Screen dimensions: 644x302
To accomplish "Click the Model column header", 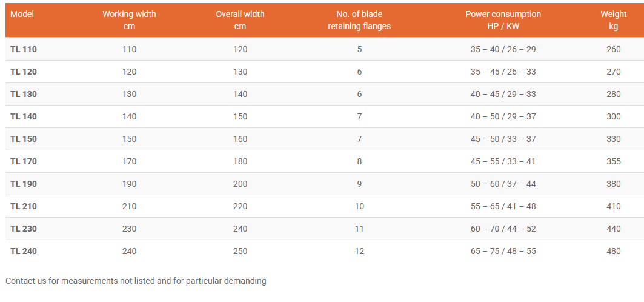I will click(22, 14).
